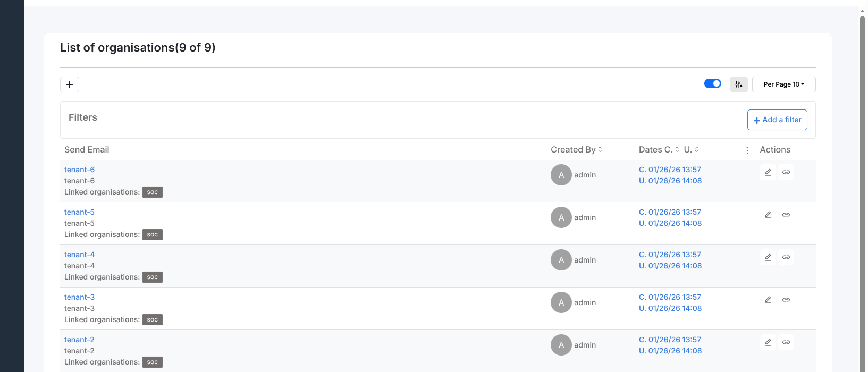Click created date of tenant-5
Viewport: 868px width, 372px height.
(670, 212)
